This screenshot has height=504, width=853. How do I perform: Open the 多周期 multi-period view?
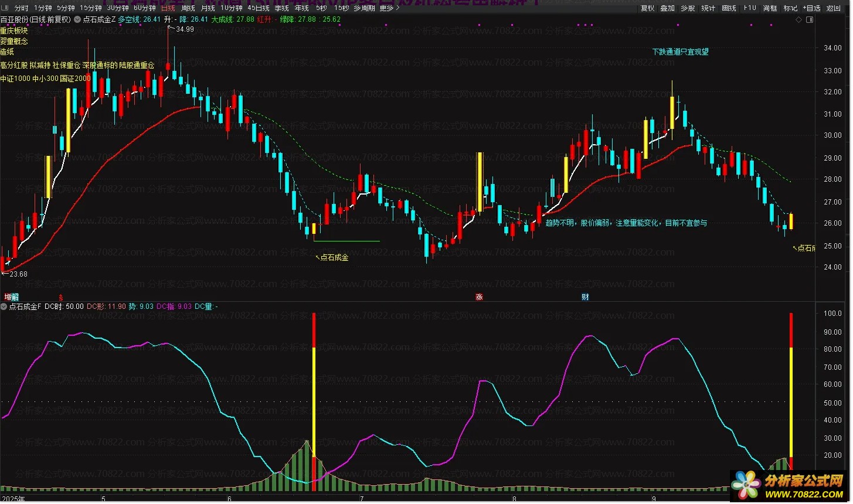(x=364, y=8)
